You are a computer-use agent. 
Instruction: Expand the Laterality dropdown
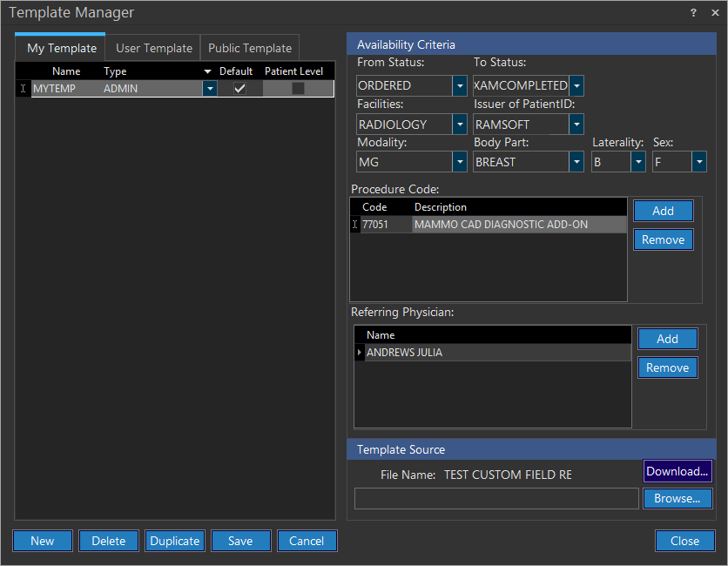638,162
